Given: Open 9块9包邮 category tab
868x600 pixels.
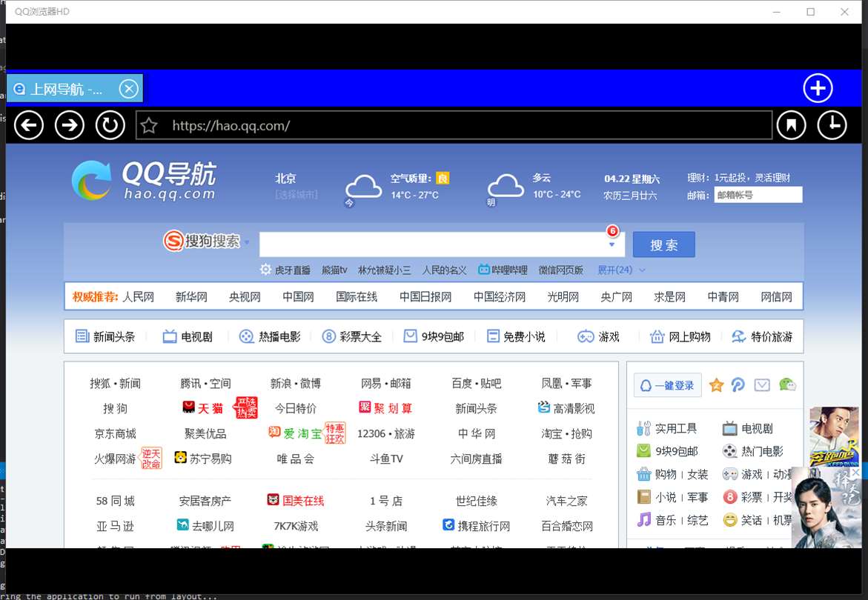Looking at the screenshot, I should coord(434,336).
